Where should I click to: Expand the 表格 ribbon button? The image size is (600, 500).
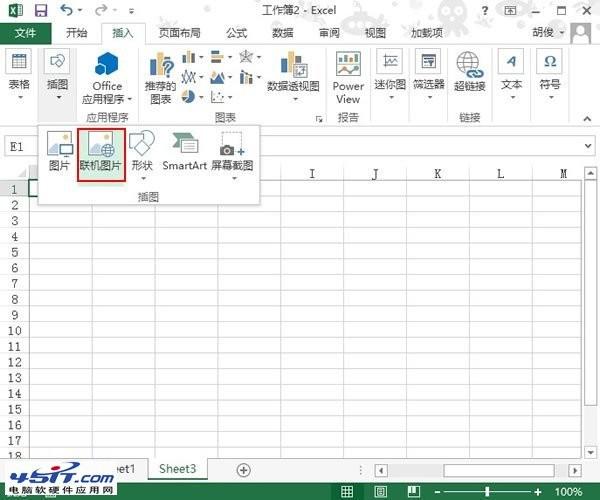pyautogui.click(x=19, y=75)
